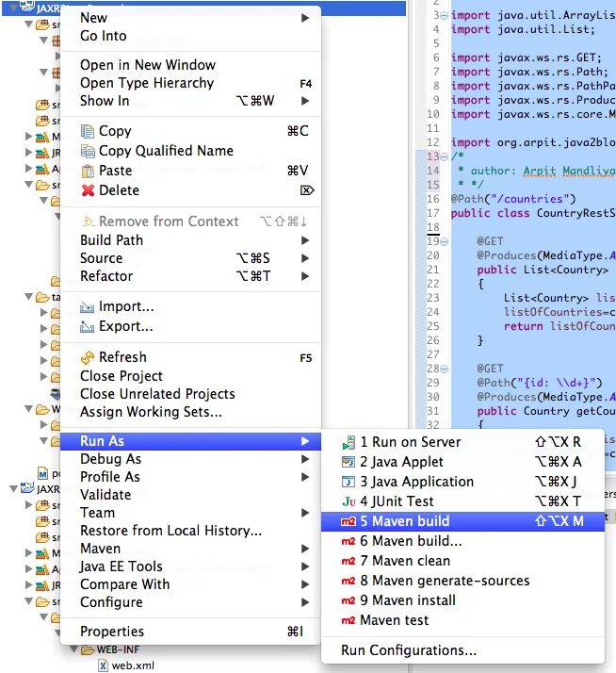
Task: Click m2 icon beside Maven install
Action: pos(349,600)
